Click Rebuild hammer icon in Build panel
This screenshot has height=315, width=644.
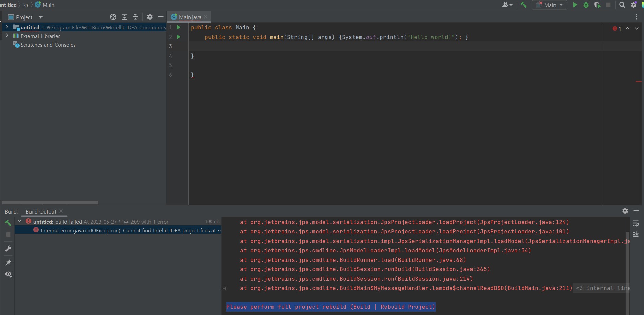[8, 223]
